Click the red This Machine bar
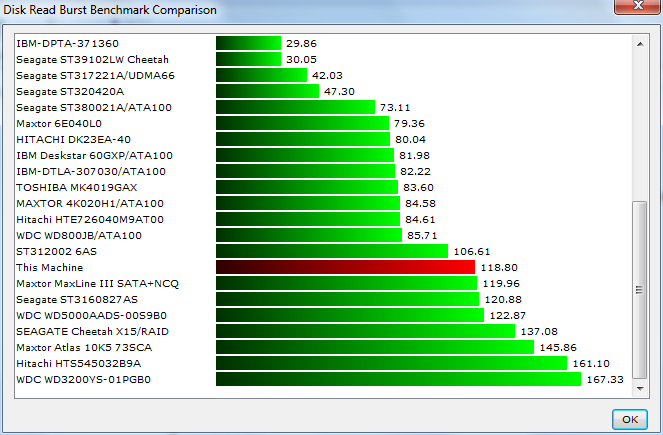 tap(345, 267)
